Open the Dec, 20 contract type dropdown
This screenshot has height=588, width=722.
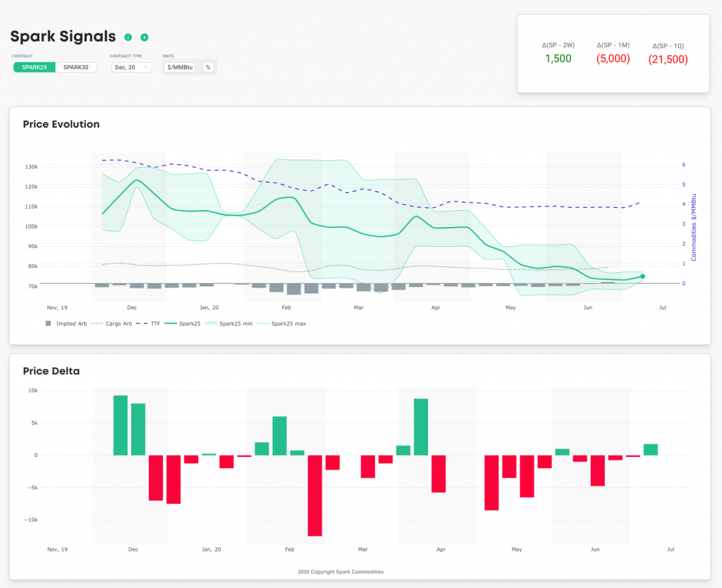[131, 67]
